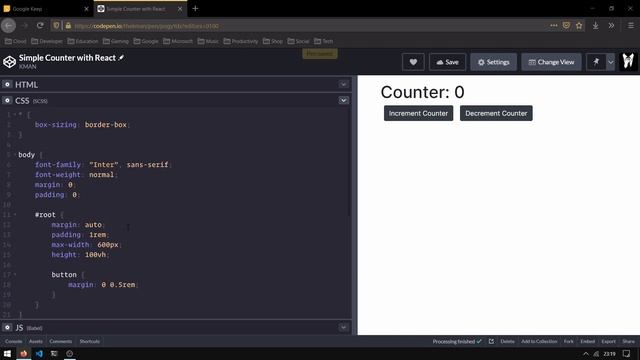The width and height of the screenshot is (640, 360).
Task: Open the Gaming bookmarks folder
Action: coord(116,41)
